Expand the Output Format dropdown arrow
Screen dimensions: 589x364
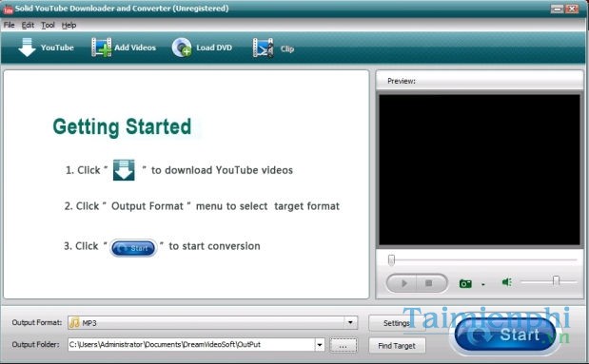[350, 322]
